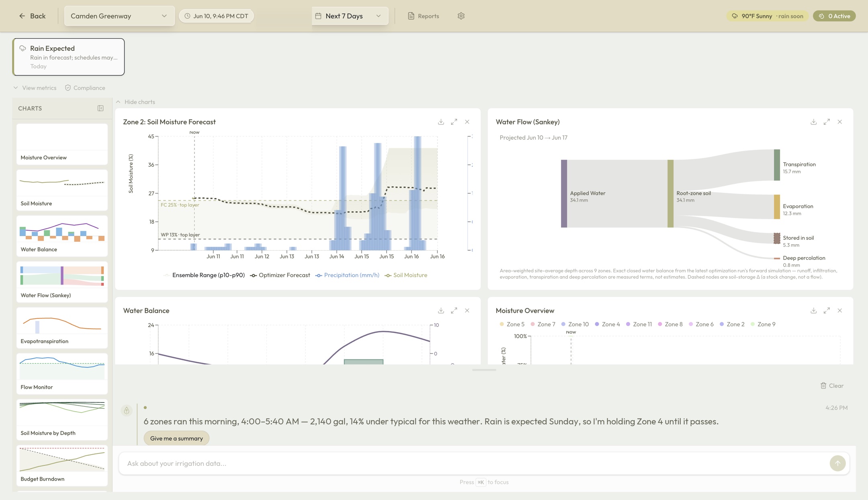
Task: Click the Transpiration Sankey node
Action: click(x=777, y=165)
